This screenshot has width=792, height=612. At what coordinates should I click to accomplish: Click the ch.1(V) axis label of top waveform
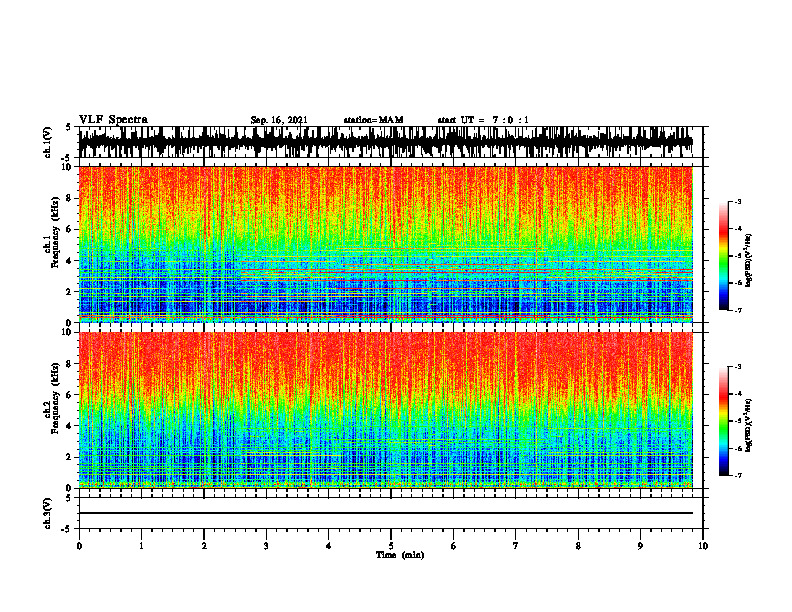pyautogui.click(x=48, y=142)
